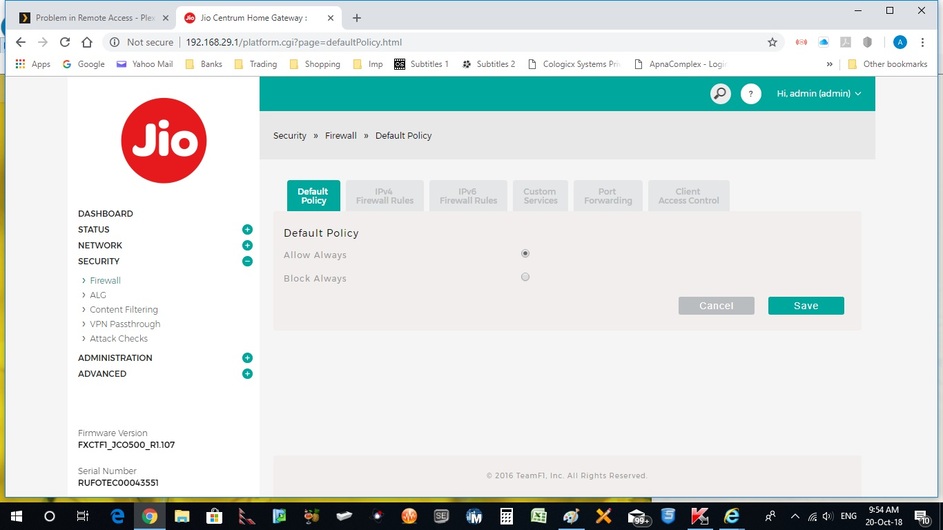Go back using browser back arrow
The height and width of the screenshot is (530, 943).
[x=20, y=42]
